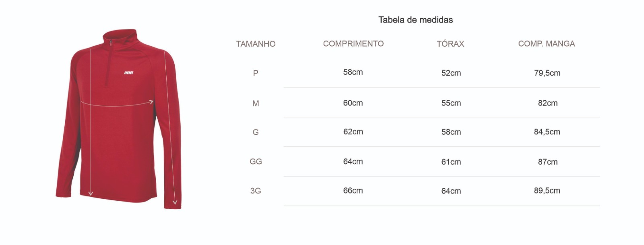The width and height of the screenshot is (644, 245).
Task: Click size GG row label
Action: [256, 161]
